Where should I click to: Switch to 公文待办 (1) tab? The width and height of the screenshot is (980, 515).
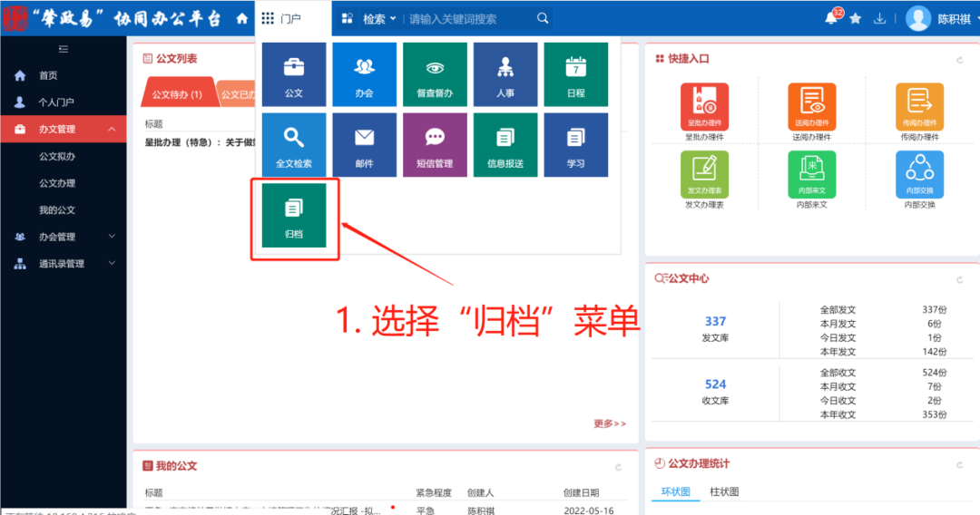click(178, 93)
